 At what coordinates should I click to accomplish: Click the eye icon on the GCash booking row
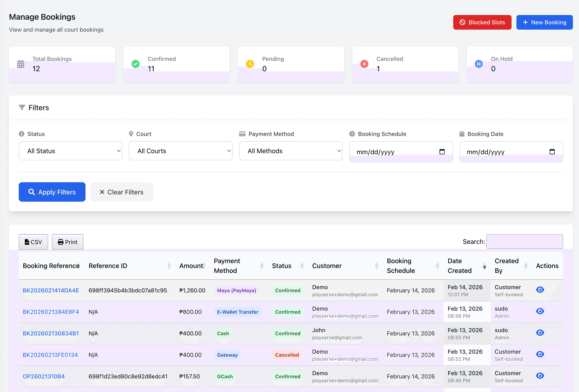[x=540, y=376]
